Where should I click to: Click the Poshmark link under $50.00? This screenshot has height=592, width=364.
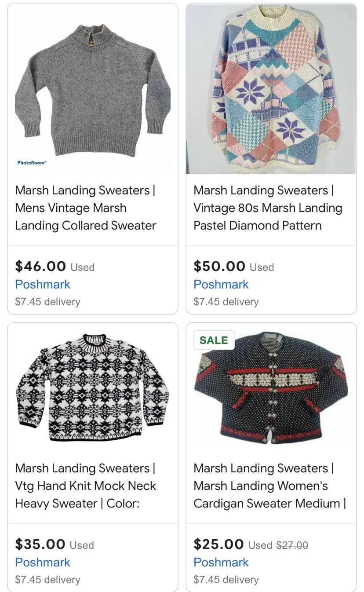(221, 284)
